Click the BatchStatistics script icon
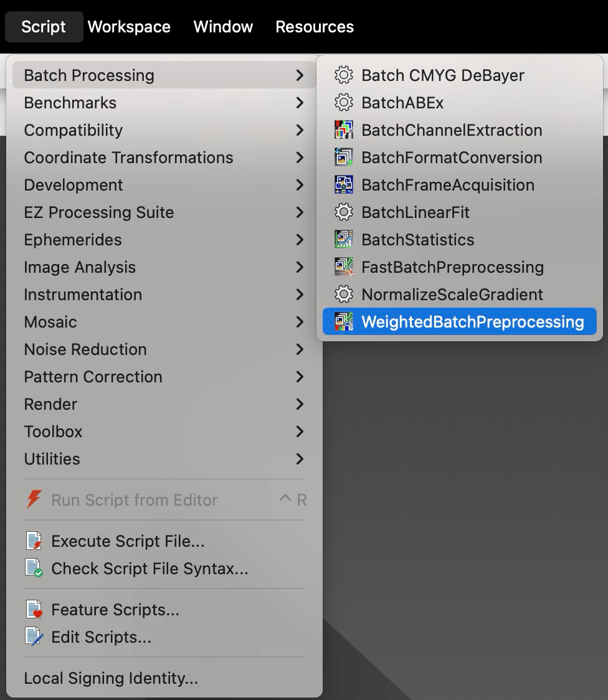608x700 pixels. [x=343, y=240]
